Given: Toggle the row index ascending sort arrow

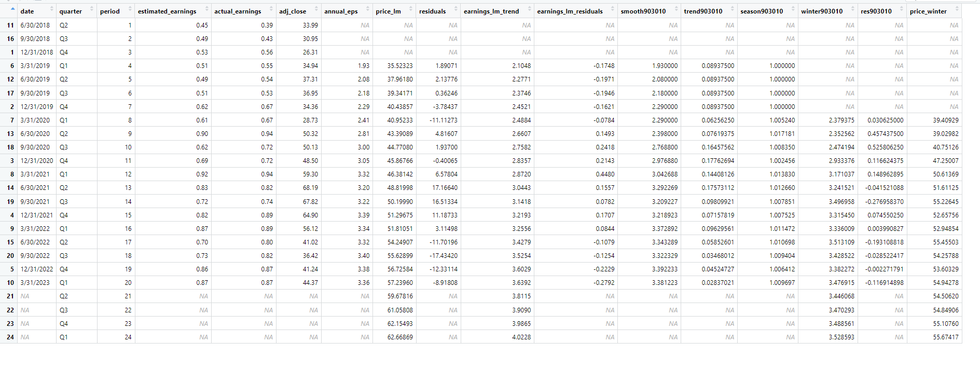Looking at the screenshot, I should pyautogui.click(x=12, y=9).
